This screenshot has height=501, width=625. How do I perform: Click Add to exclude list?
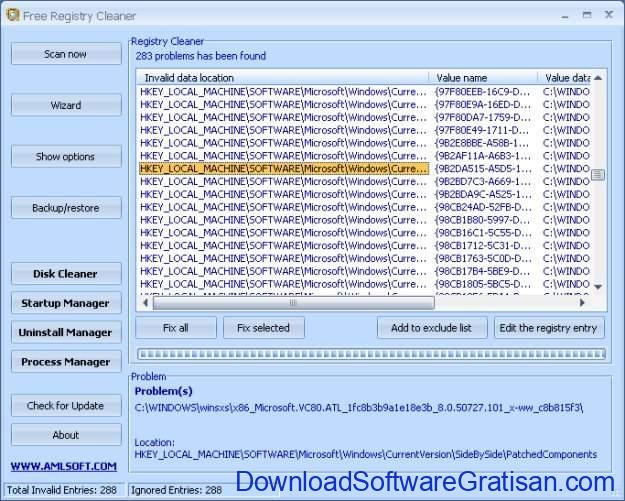[x=432, y=328]
